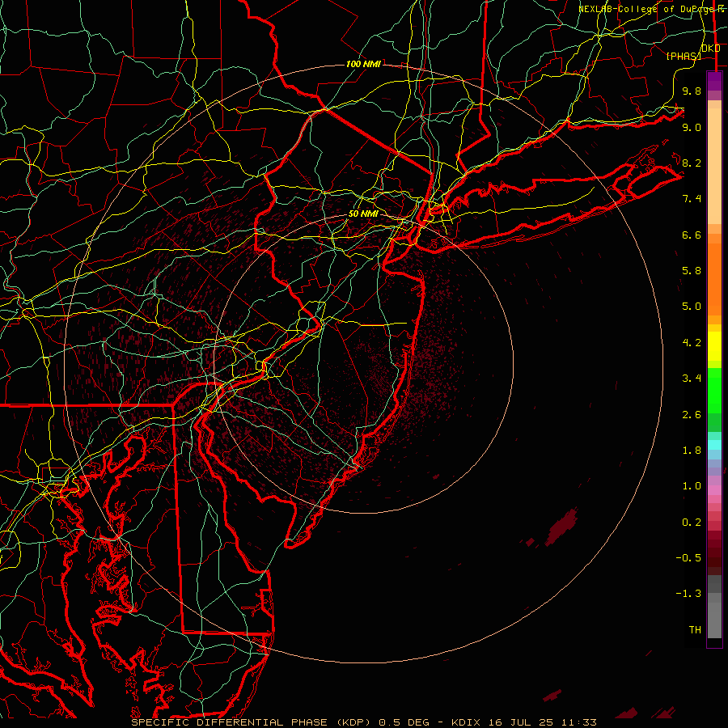The image size is (728, 728).
Task: Pick the pale peach band of the color scale
Action: [714, 166]
